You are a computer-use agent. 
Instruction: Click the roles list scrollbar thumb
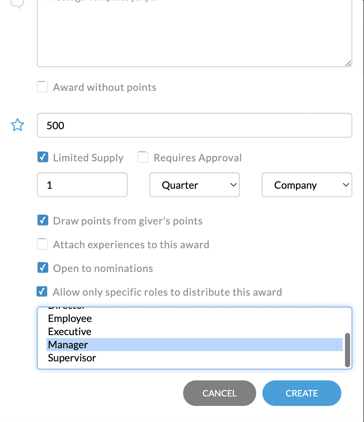point(347,350)
